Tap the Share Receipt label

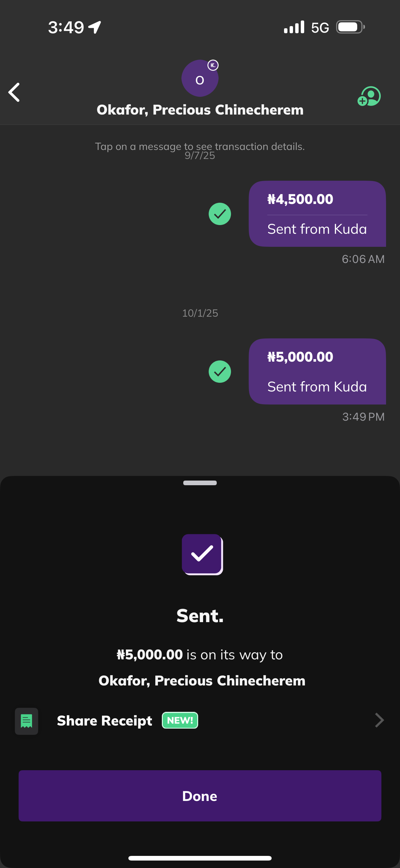(104, 721)
